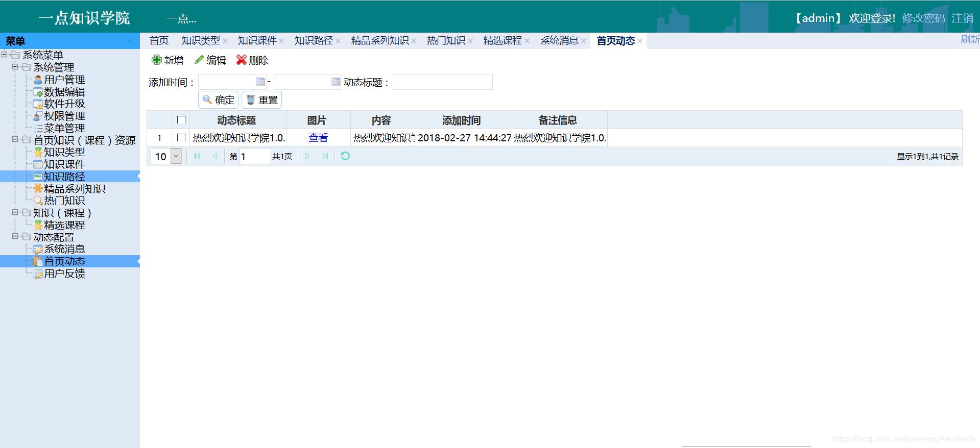Click the 权限管理 tree icon
Image resolution: width=980 pixels, height=448 pixels.
[38, 116]
